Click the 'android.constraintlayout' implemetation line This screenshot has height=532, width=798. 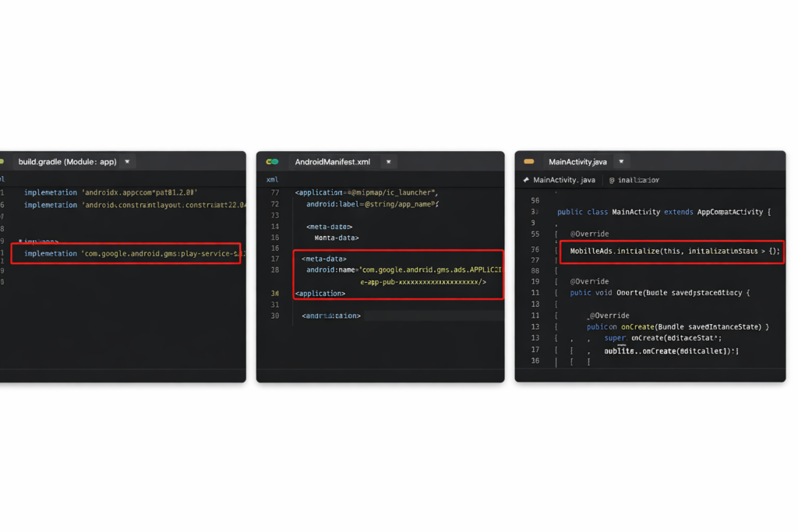point(135,205)
